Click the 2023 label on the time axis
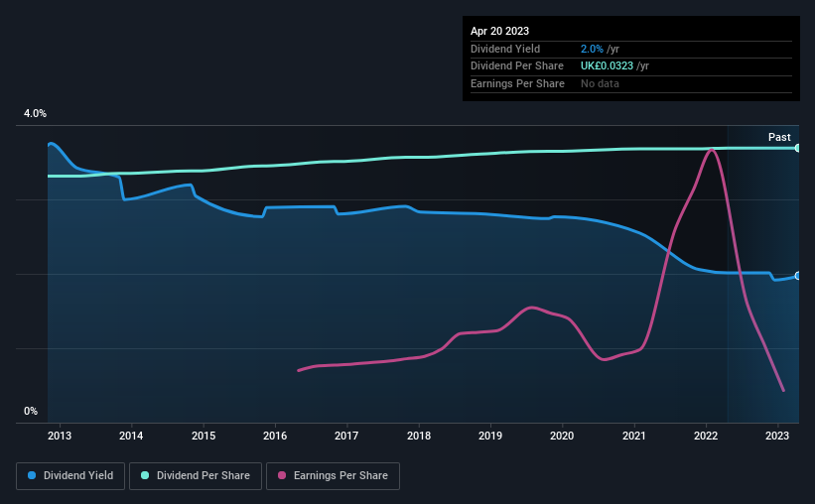 777,436
